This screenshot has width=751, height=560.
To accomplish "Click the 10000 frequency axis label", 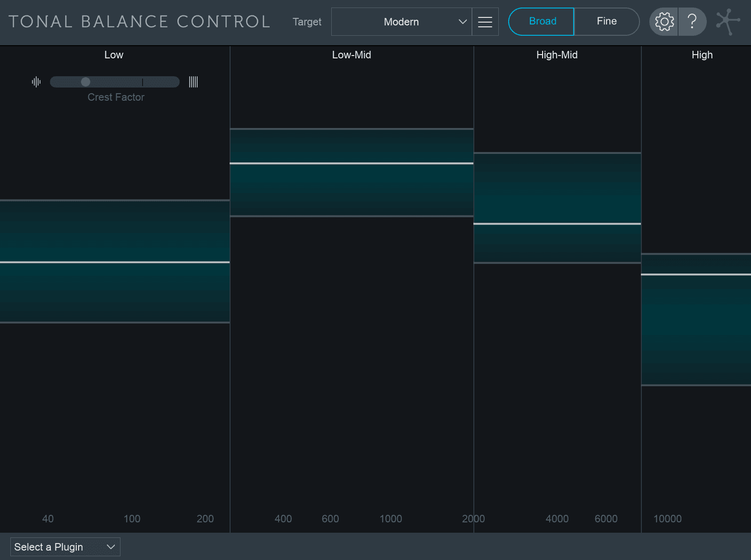I will [668, 519].
